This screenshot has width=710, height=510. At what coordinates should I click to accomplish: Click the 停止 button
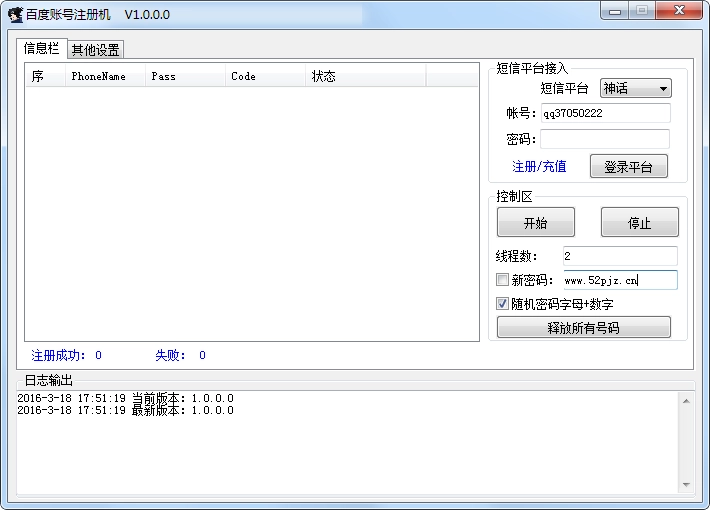tap(639, 222)
